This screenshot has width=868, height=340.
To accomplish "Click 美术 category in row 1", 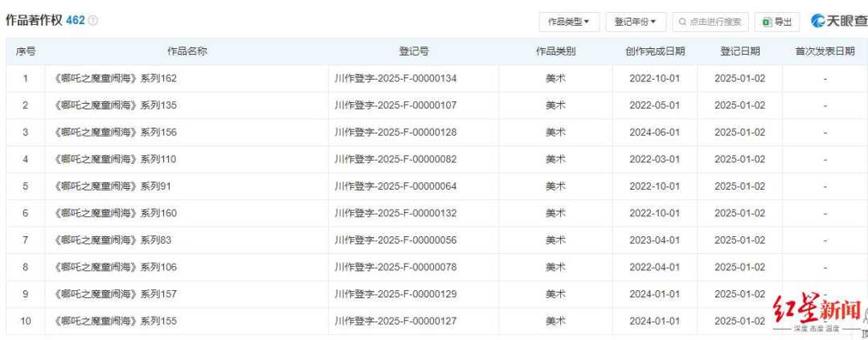I will click(x=555, y=79).
